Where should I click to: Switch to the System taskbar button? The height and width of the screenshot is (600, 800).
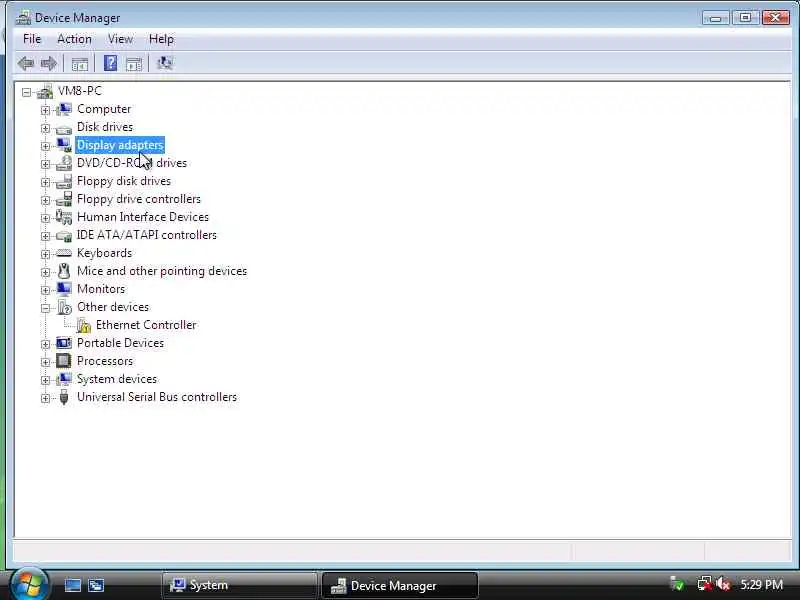click(x=239, y=585)
